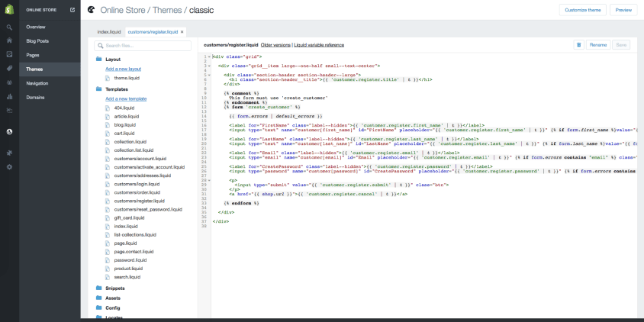Click the Save button

pyautogui.click(x=621, y=45)
